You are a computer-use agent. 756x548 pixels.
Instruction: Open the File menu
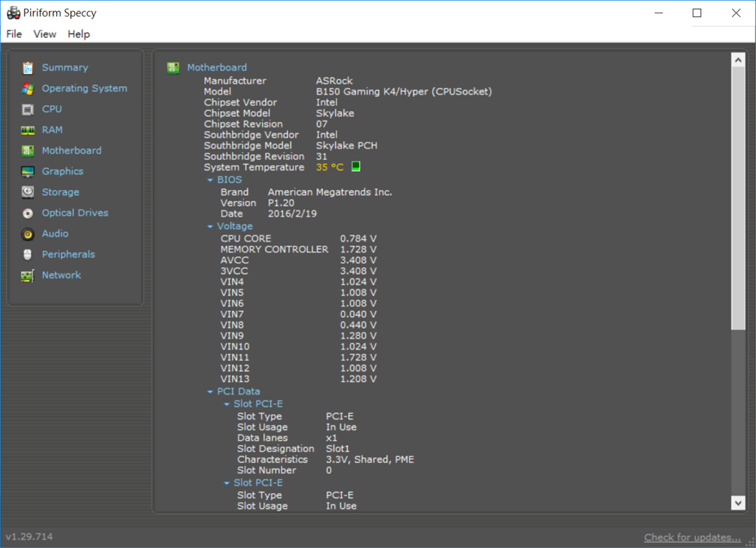click(x=14, y=34)
